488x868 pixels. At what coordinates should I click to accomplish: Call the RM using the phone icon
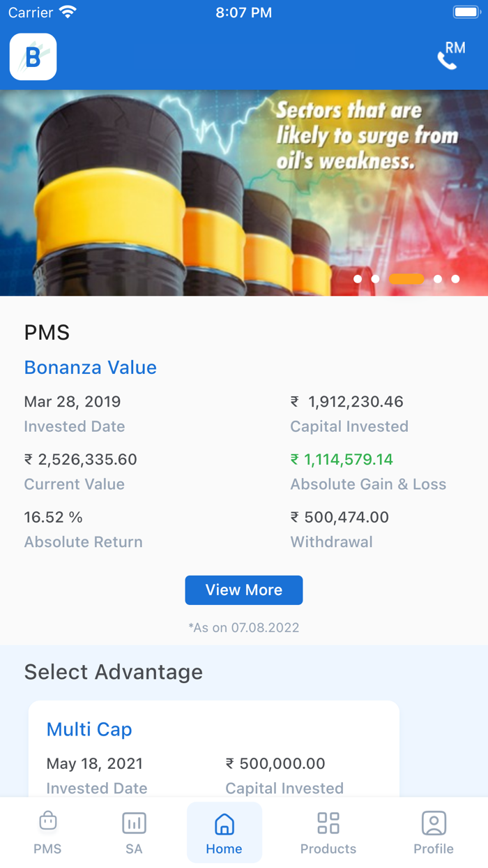(448, 59)
